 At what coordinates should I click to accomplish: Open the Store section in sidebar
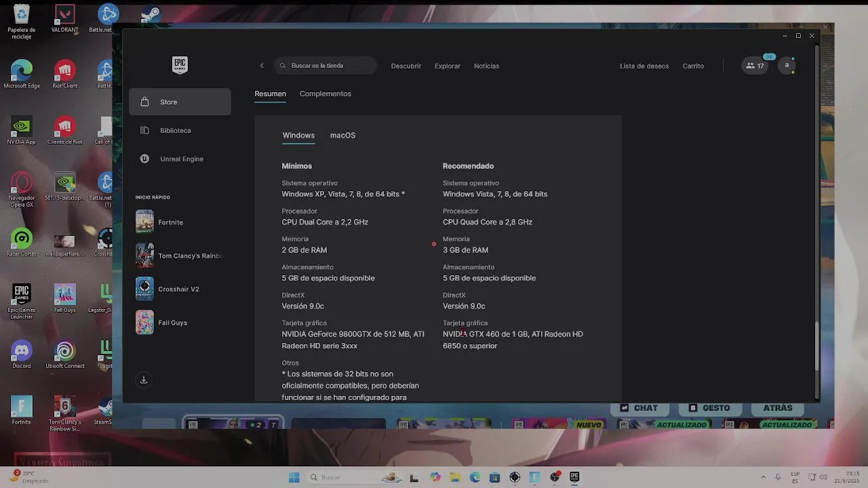click(180, 102)
